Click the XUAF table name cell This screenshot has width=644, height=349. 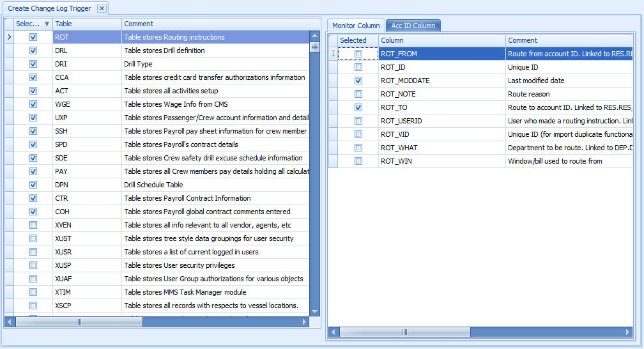(x=87, y=279)
